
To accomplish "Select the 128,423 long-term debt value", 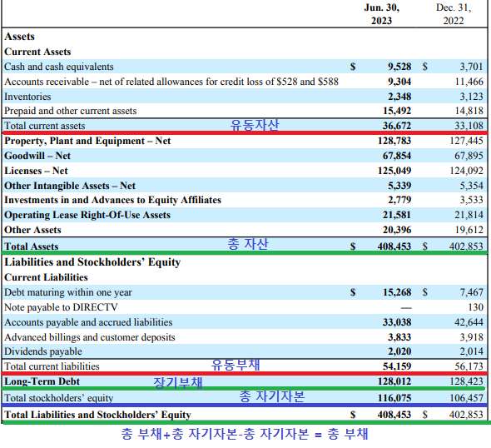I will tap(466, 382).
